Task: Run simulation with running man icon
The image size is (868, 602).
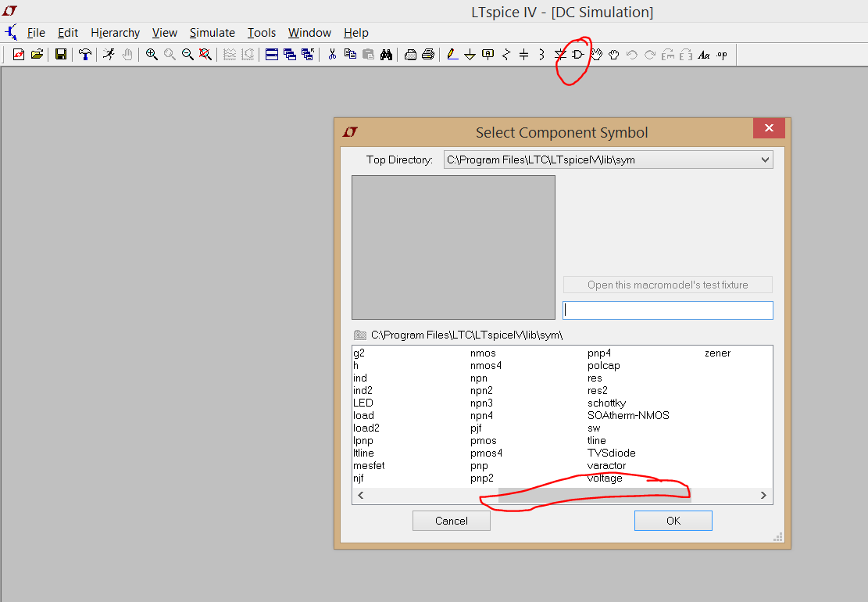Action: (x=109, y=54)
